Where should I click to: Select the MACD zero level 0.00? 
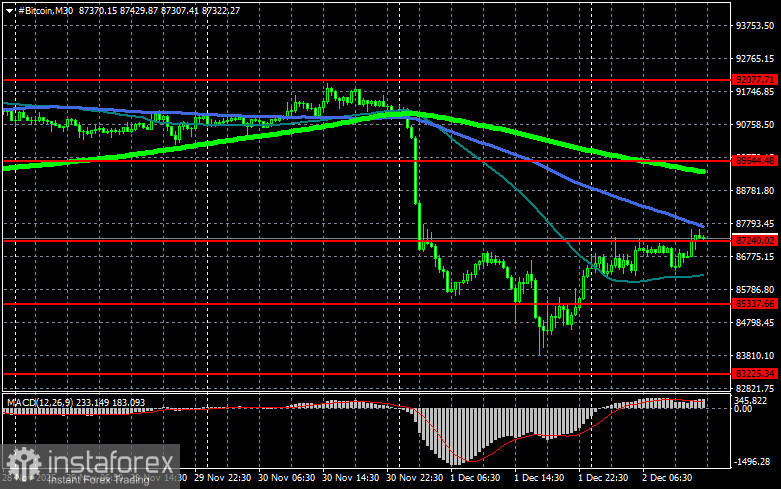coord(743,409)
